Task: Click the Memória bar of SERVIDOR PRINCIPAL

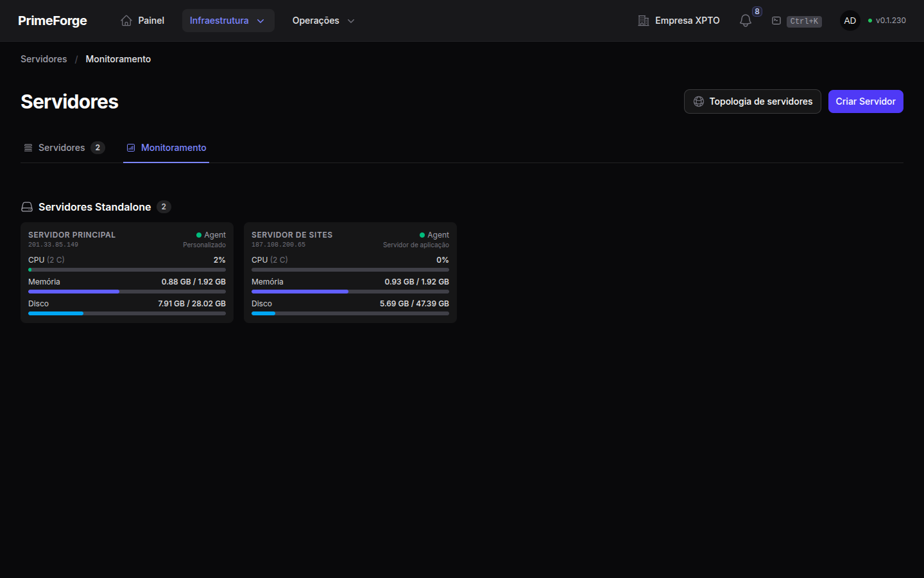Action: click(127, 292)
